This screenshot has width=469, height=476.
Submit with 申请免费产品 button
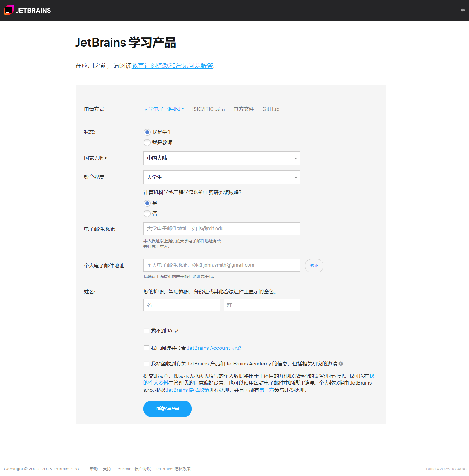168,409
